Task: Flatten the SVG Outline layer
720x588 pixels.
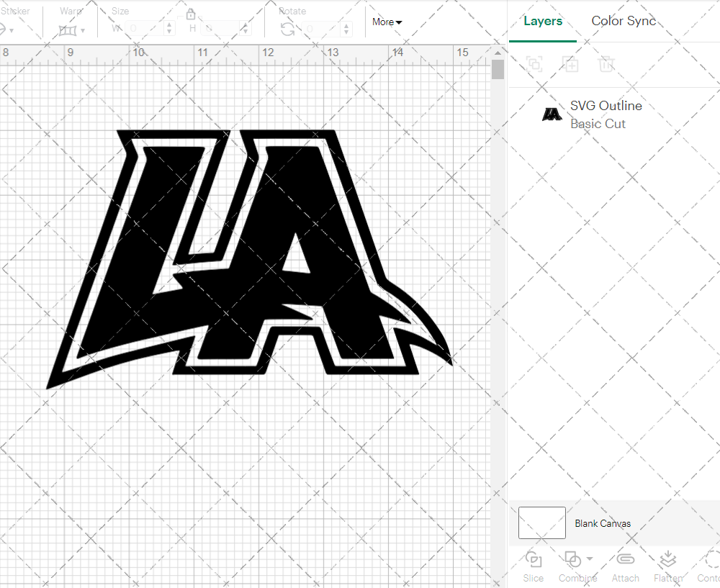Action: [x=667, y=566]
